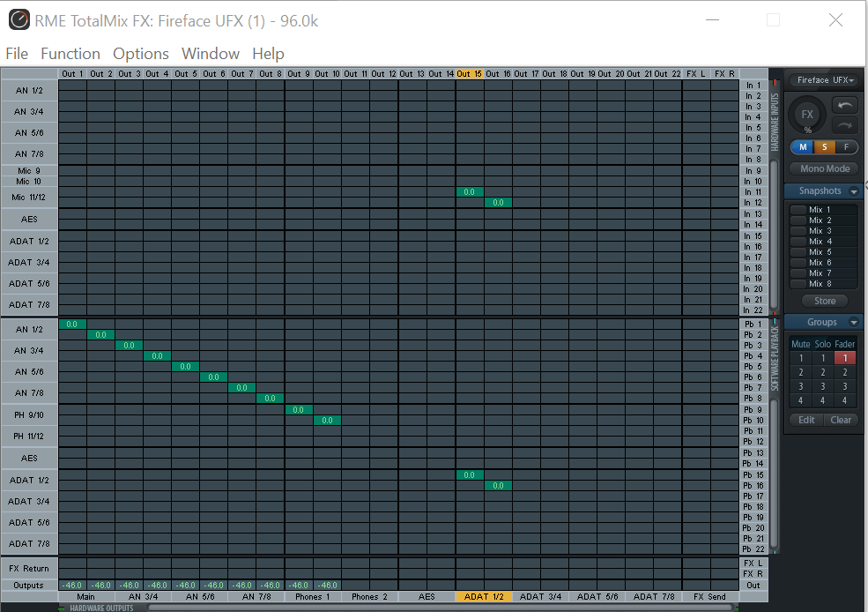Toggle Solo group 2
Viewport: 868px width, 612px height.
(822, 372)
